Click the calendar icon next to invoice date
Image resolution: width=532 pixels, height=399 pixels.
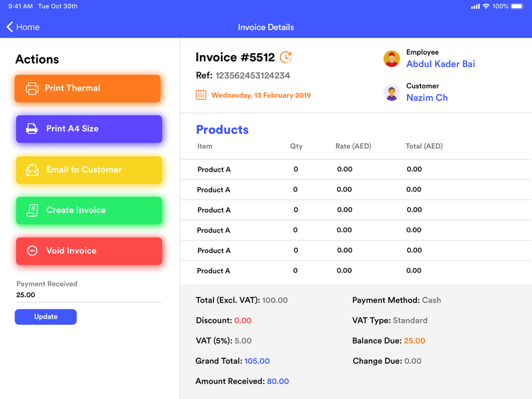point(201,95)
